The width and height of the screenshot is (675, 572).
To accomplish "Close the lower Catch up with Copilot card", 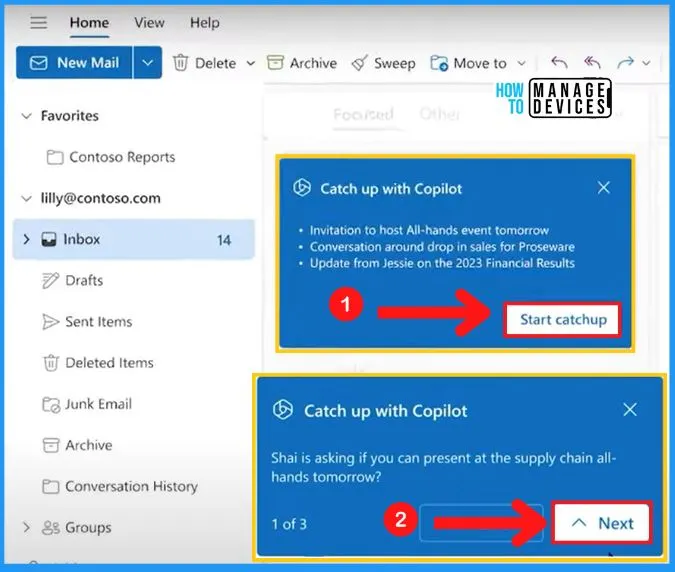I will point(630,410).
